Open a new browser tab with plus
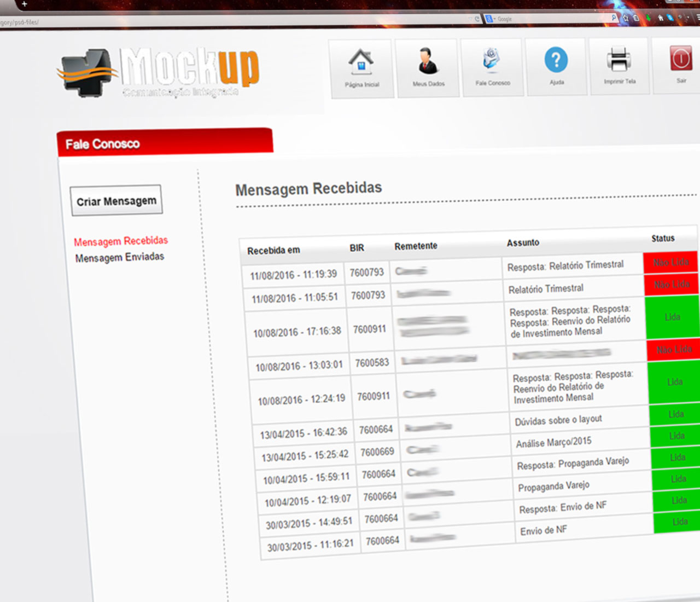Screen dimensions: 700x602 coord(24,4)
